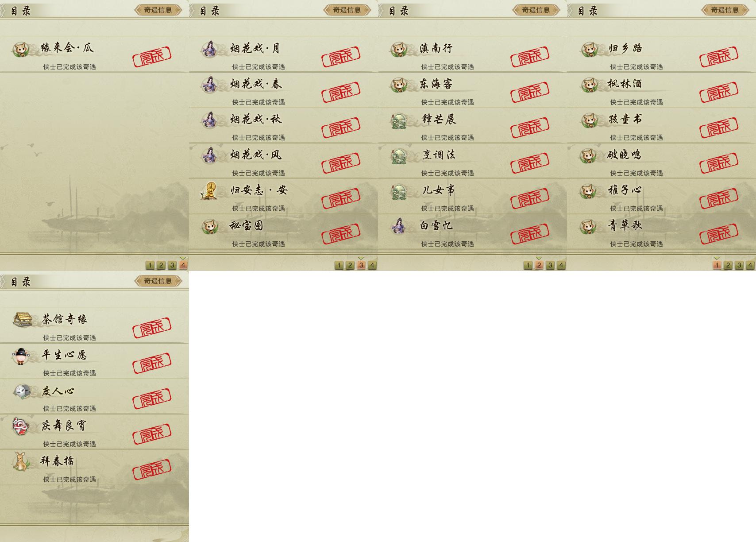Click the tea house icon beside 茶馆奇缘

[x=22, y=319]
